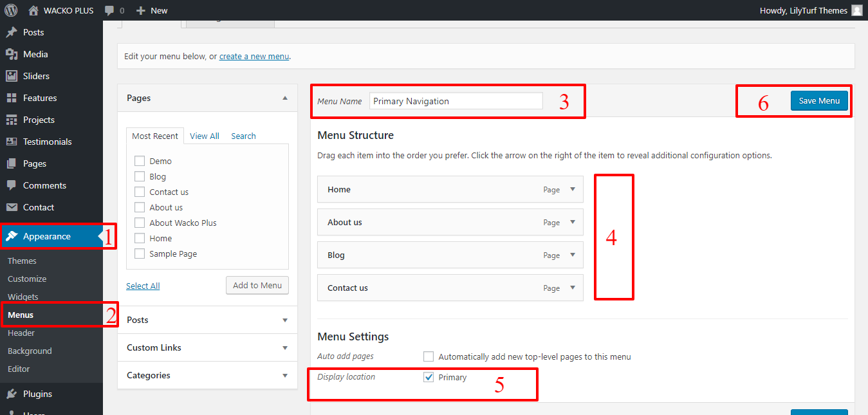
Task: Switch to the View All tab
Action: [x=205, y=136]
